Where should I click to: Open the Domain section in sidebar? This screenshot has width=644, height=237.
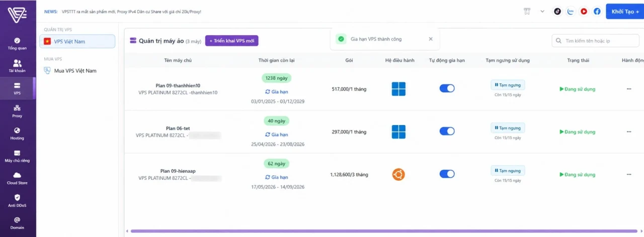(x=17, y=223)
